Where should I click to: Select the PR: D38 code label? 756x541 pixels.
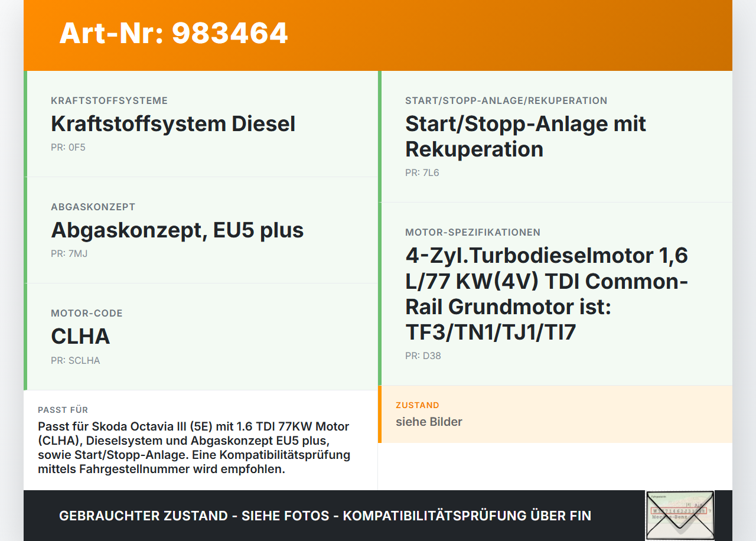[423, 356]
